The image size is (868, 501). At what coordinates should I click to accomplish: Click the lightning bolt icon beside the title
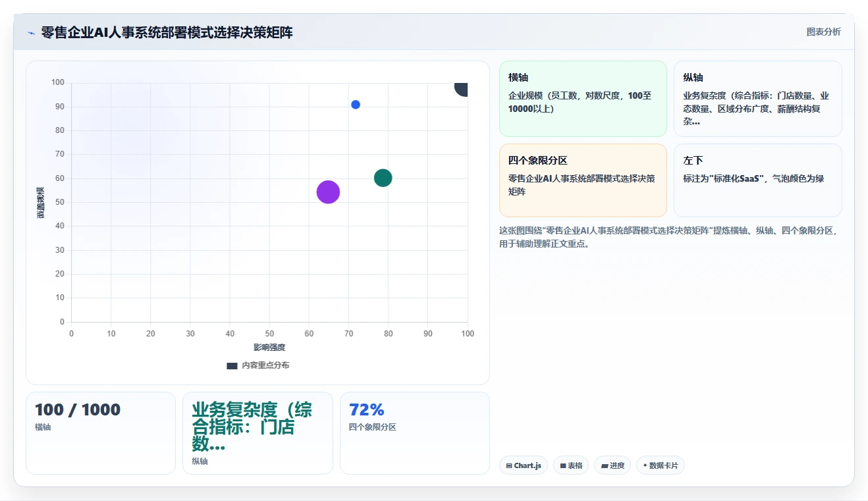tap(31, 32)
